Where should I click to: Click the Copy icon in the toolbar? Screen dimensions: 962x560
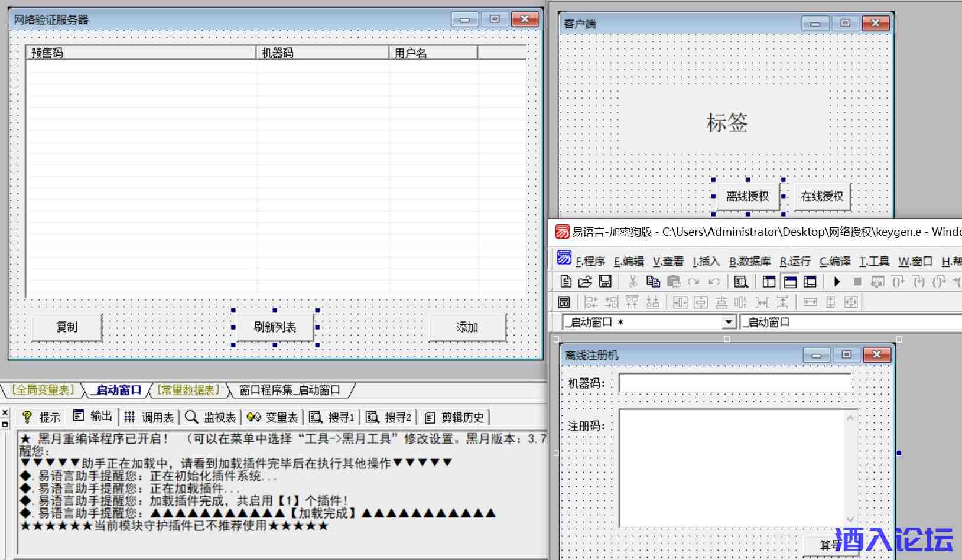click(x=653, y=282)
